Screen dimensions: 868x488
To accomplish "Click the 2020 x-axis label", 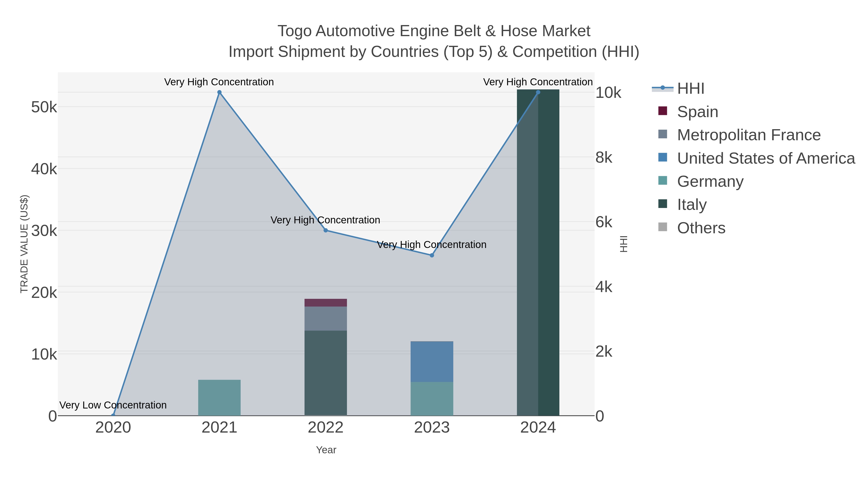I will (113, 428).
